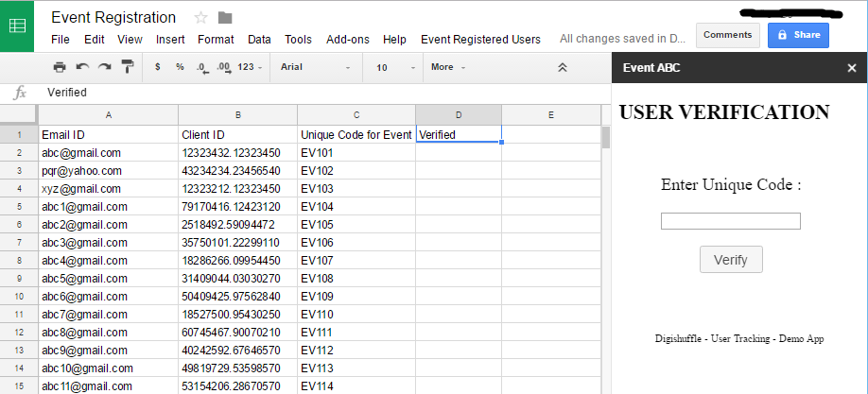
Task: Select cell abc8@gmail.com
Action: click(x=109, y=333)
